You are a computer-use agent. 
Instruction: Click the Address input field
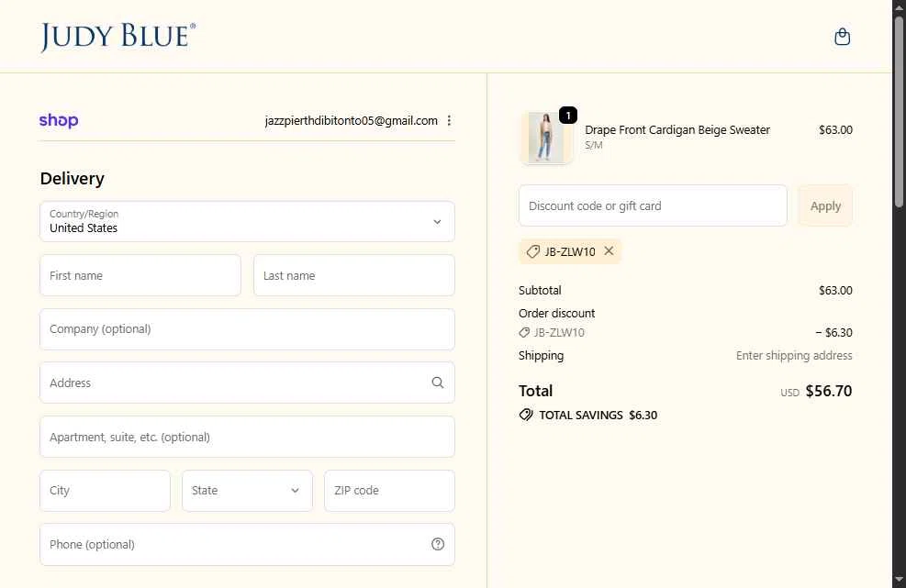(247, 383)
